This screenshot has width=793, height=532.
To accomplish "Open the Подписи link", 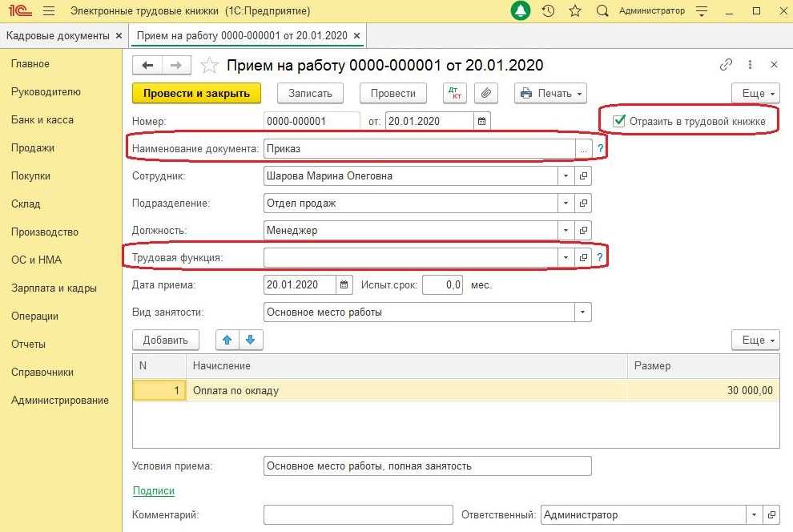I will click(153, 491).
